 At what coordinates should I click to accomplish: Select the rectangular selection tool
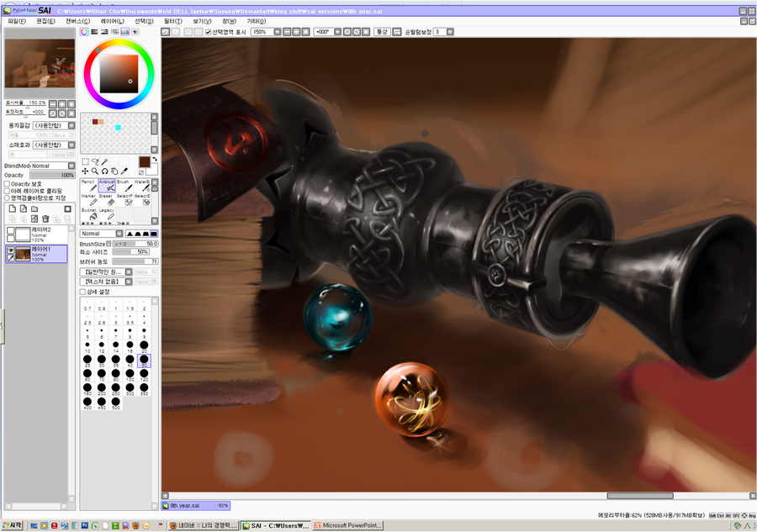tap(85, 161)
